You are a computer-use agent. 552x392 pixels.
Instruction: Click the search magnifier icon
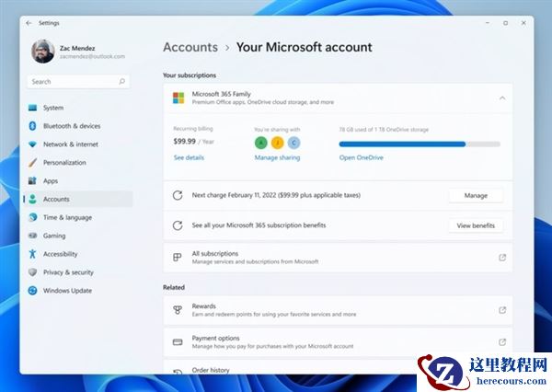click(x=121, y=82)
